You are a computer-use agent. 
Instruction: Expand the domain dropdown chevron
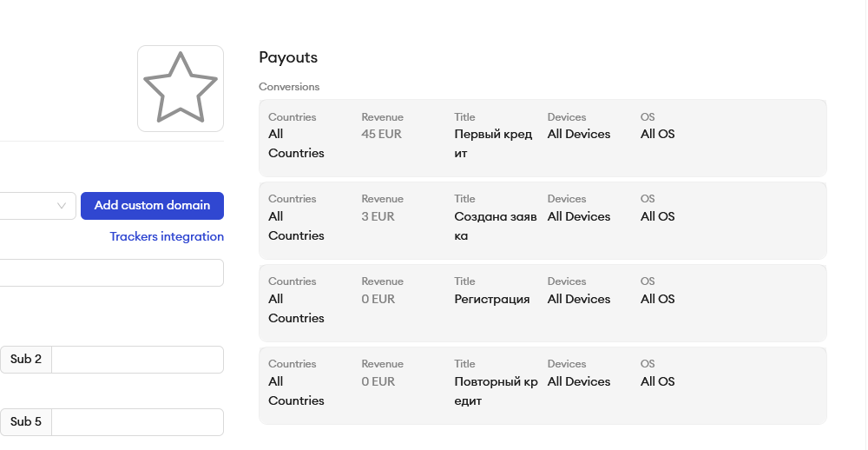click(x=62, y=206)
